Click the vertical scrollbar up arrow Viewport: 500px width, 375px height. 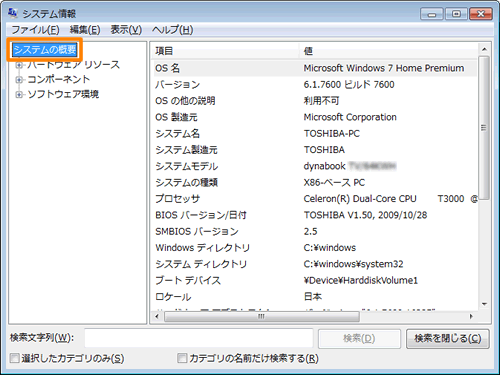point(484,49)
